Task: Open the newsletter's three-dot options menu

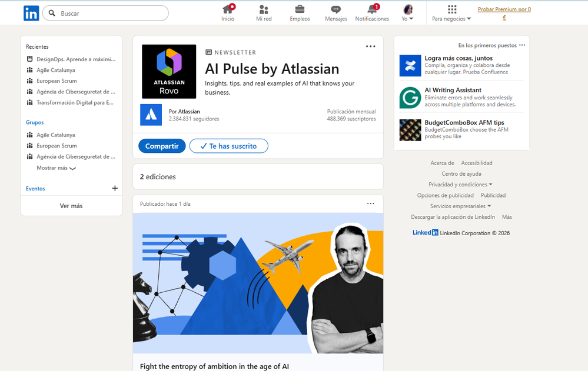Action: pos(370,46)
